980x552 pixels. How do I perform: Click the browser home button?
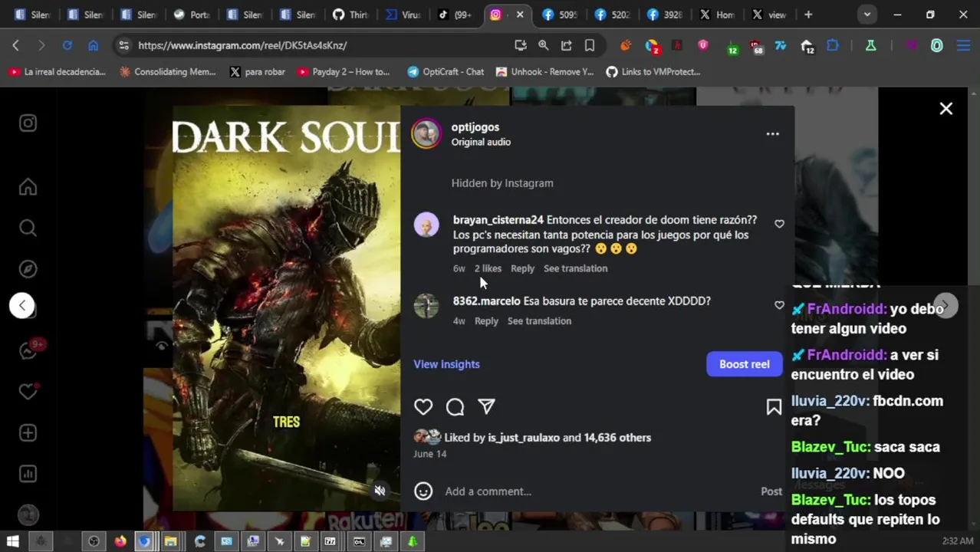93,45
